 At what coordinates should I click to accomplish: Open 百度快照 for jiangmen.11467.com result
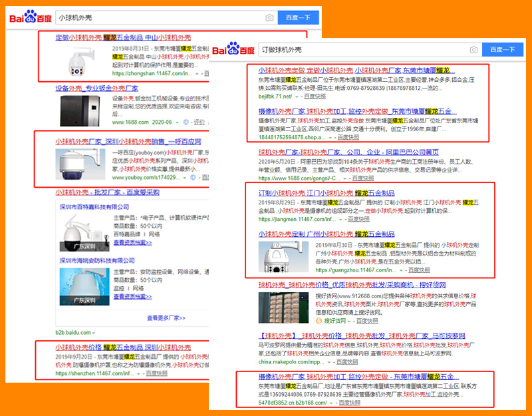358,220
